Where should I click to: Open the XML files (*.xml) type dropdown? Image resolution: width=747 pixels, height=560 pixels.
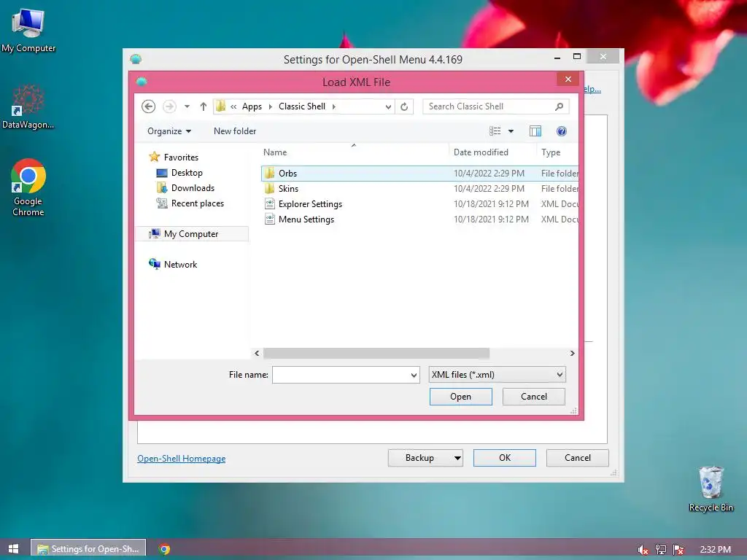point(497,375)
